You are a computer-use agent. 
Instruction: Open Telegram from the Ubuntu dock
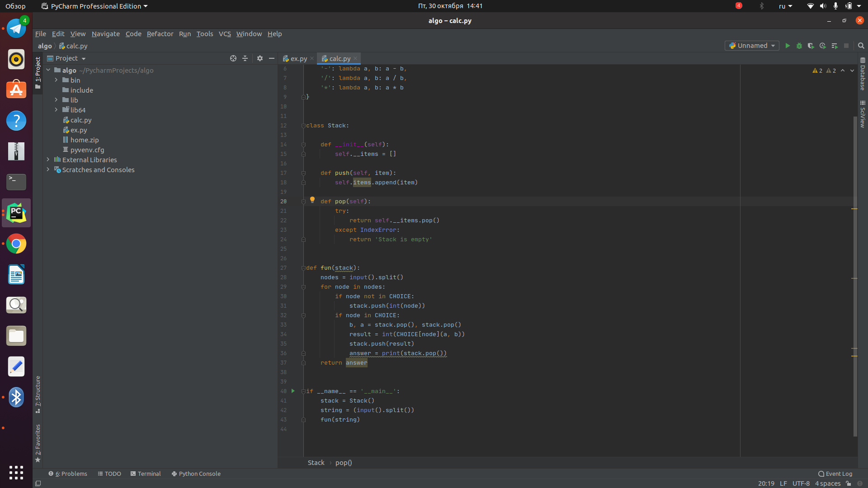click(16, 28)
